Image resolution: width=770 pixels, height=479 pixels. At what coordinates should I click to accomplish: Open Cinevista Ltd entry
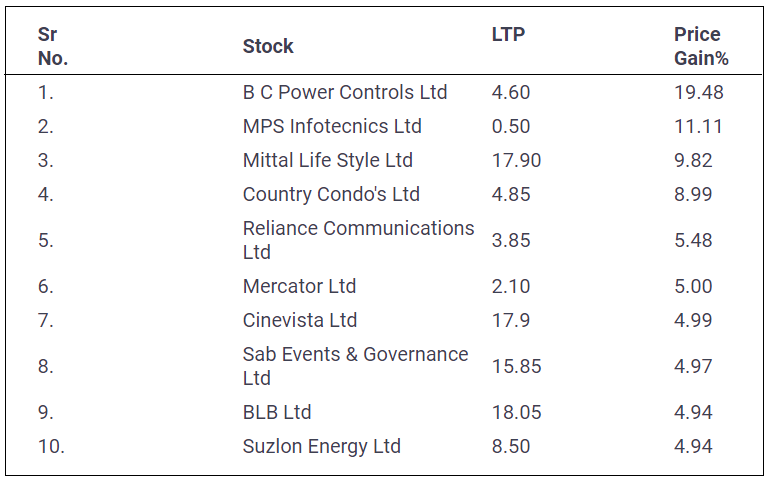(300, 320)
